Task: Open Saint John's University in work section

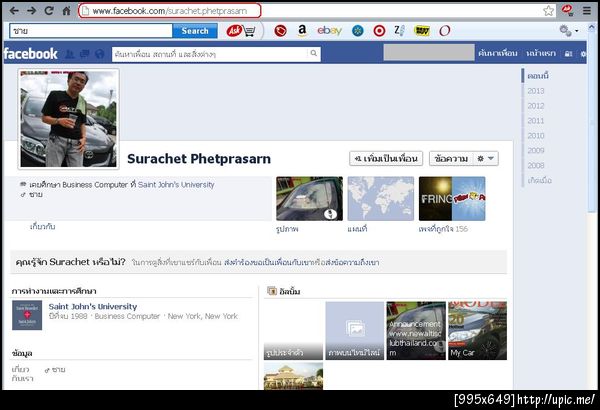Action: tap(93, 307)
